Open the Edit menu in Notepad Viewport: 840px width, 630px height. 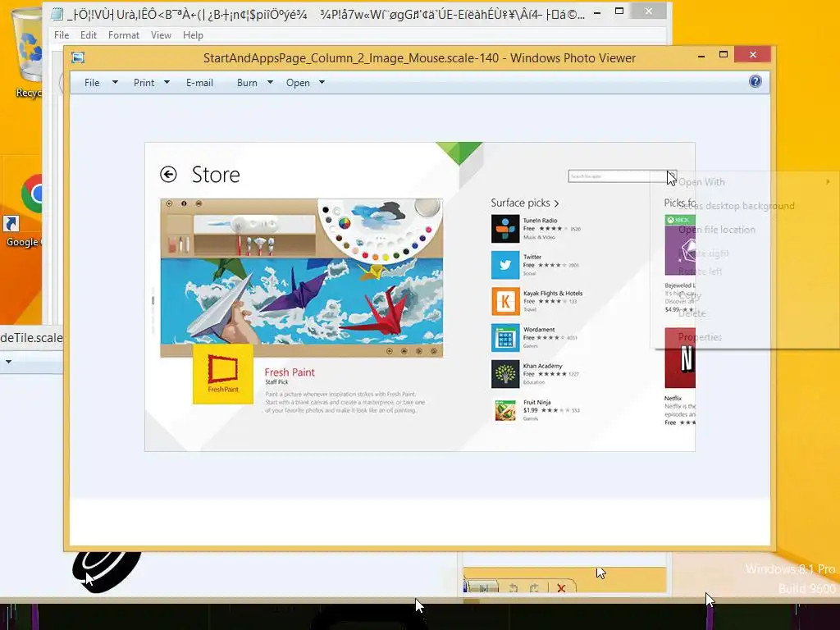click(x=89, y=35)
